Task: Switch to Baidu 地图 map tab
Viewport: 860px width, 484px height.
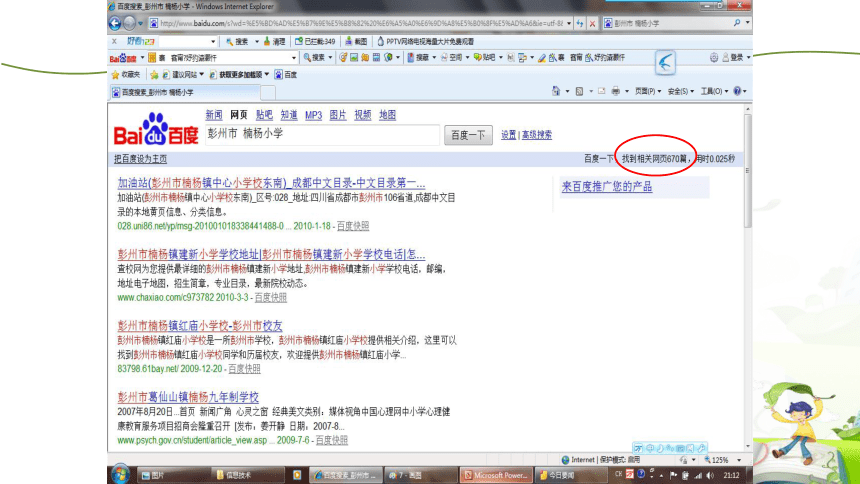Action: 387,115
